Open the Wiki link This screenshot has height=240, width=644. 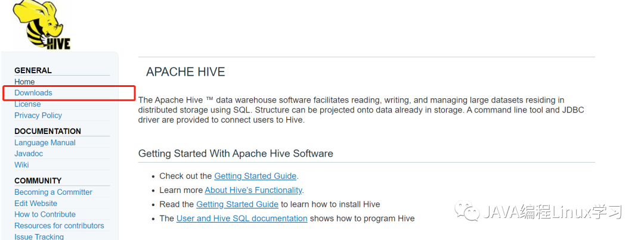21,165
